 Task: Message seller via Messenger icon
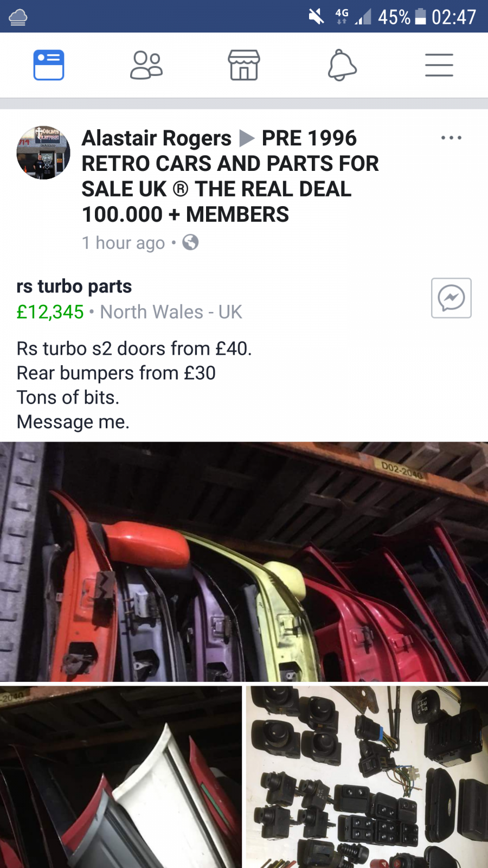tap(451, 298)
